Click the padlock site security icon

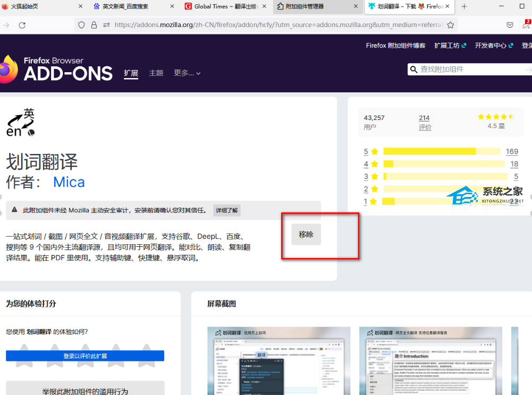(94, 25)
